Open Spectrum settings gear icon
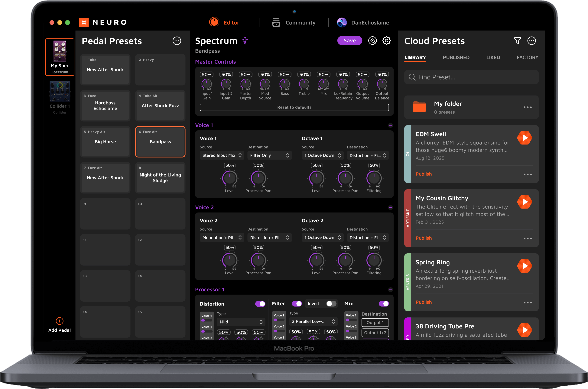The image size is (588, 389). [x=386, y=41]
